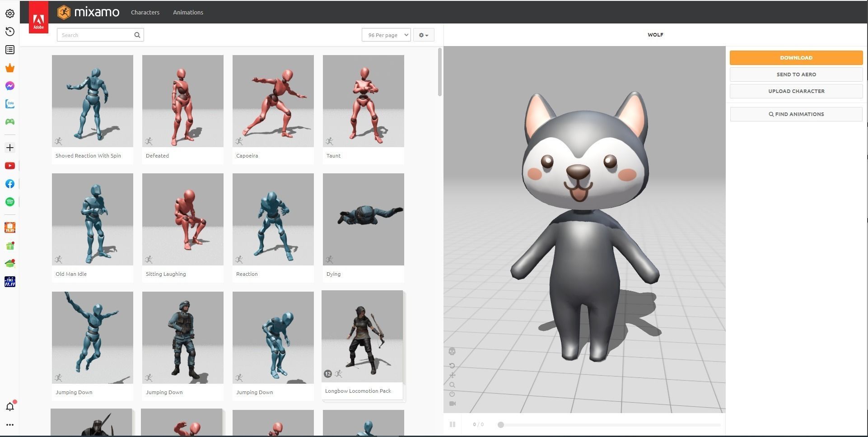Click the 12 badge on Longbow pack
The width and height of the screenshot is (868, 437).
328,374
